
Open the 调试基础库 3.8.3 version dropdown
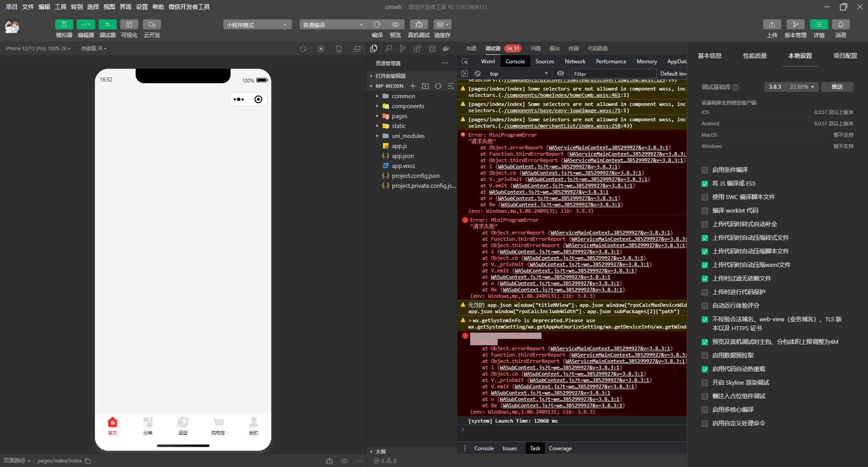click(792, 87)
